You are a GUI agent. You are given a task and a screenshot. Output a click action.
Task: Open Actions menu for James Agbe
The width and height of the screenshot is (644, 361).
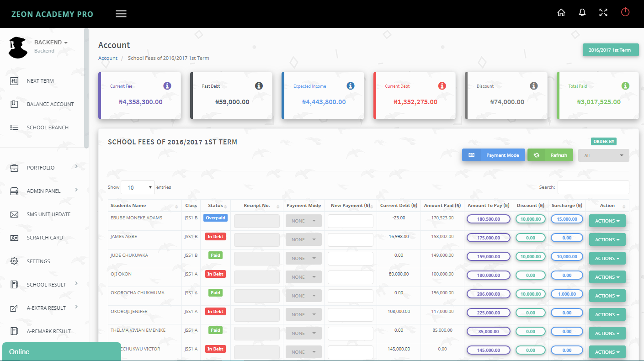click(x=607, y=240)
